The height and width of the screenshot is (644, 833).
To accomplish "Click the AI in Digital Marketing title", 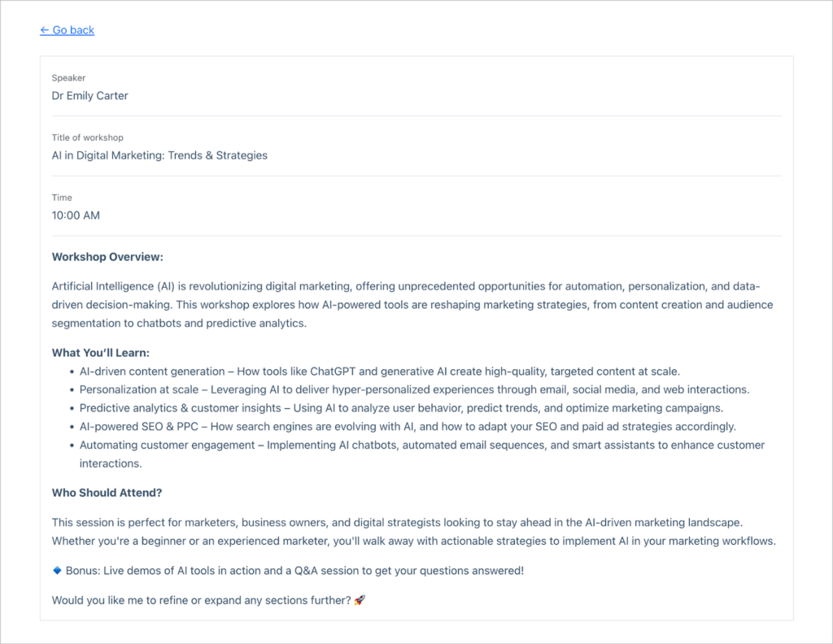I will [159, 154].
